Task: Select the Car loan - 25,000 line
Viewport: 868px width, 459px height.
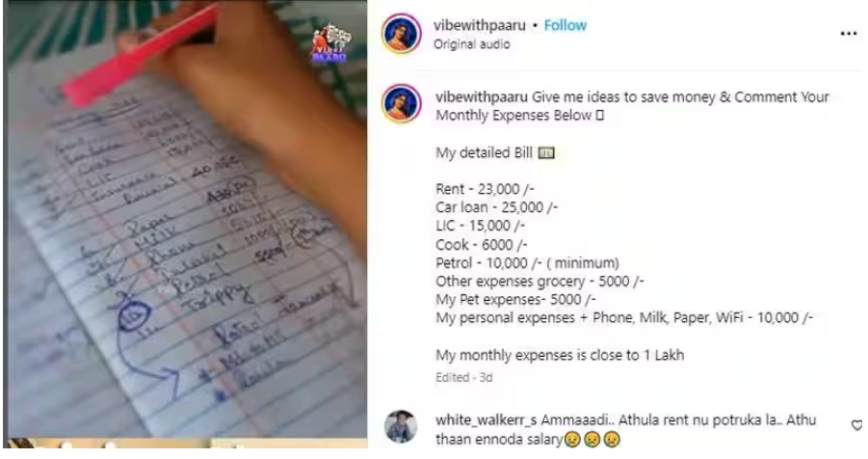Action: [496, 207]
